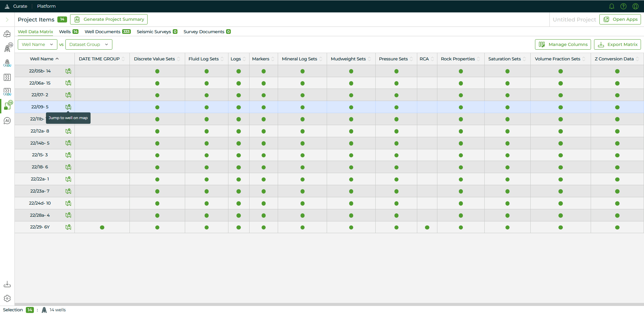Click the Logs dot for 22/05b- 14
Viewport: 644px width, 314px height.
238,71
